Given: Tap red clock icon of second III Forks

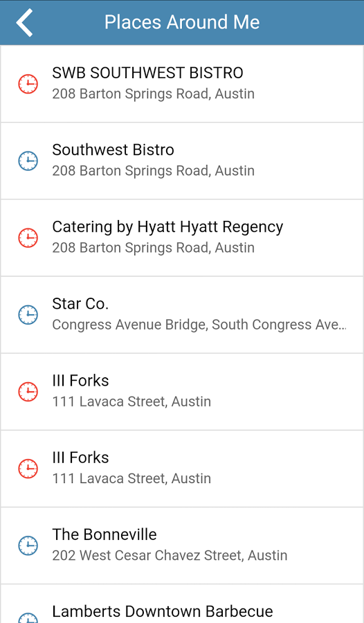Looking at the screenshot, I should pyautogui.click(x=28, y=469).
